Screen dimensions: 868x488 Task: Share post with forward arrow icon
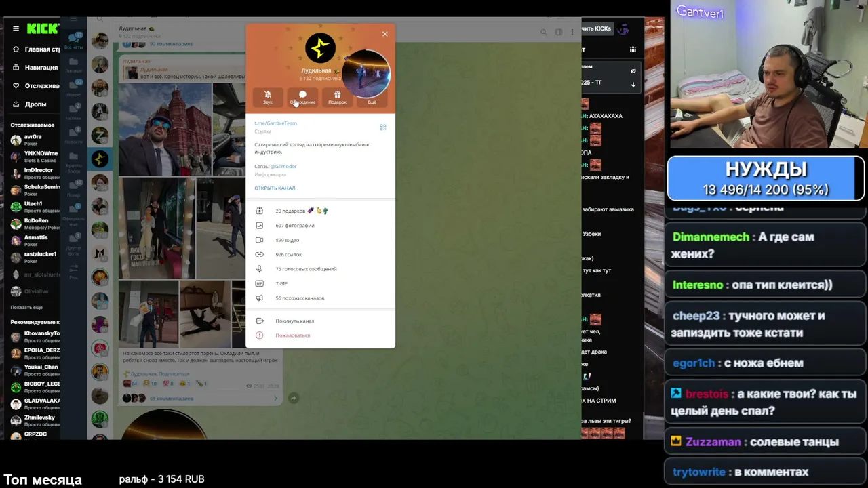point(293,399)
